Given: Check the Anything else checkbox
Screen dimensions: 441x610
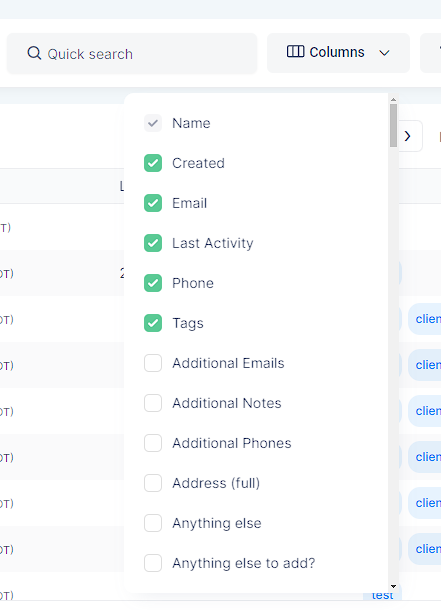Looking at the screenshot, I should (x=153, y=523).
